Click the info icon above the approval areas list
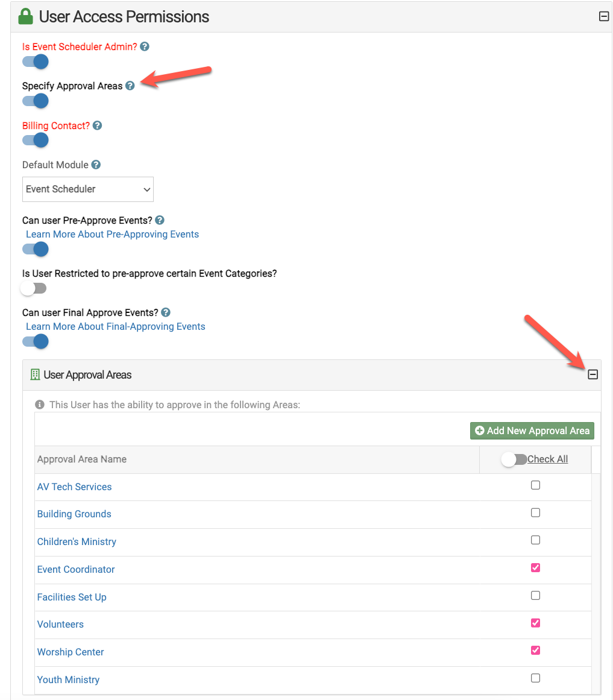Viewport: 613px width, 700px height. pos(39,405)
